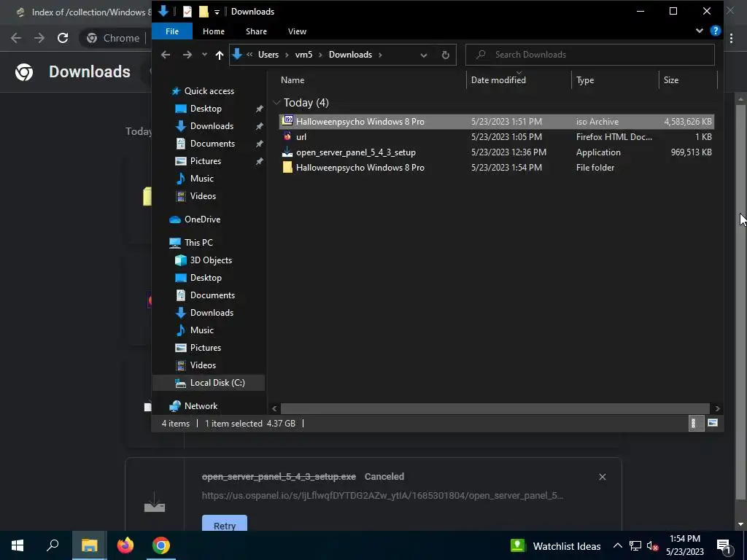Open Downloads under This PC
This screenshot has height=560, width=747.
212,313
